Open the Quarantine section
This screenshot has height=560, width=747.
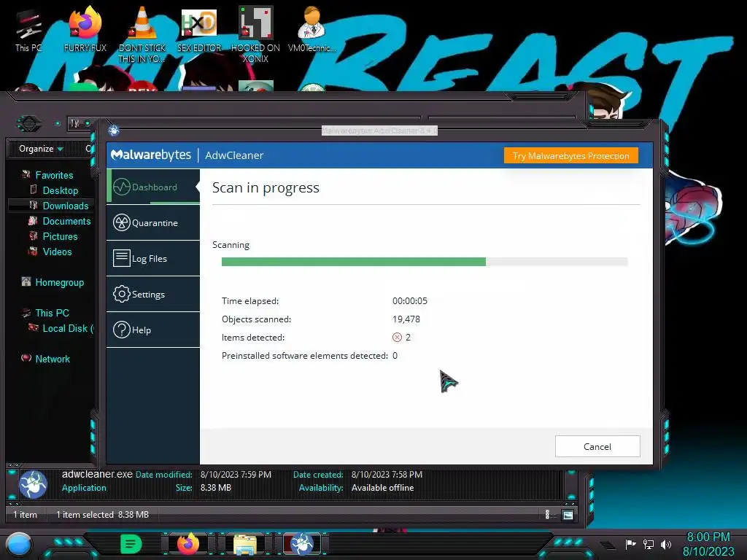click(153, 222)
